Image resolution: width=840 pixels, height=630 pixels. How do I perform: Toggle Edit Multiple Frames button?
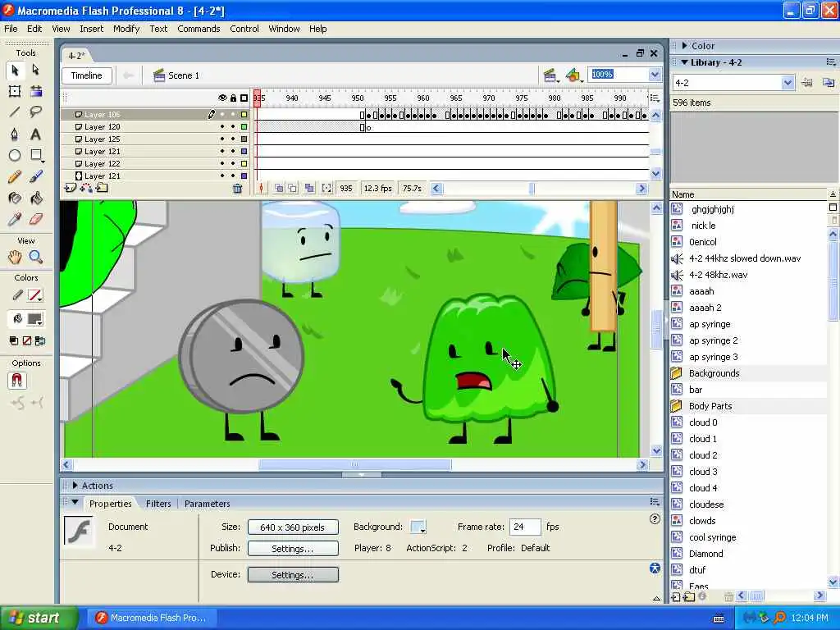(x=309, y=188)
